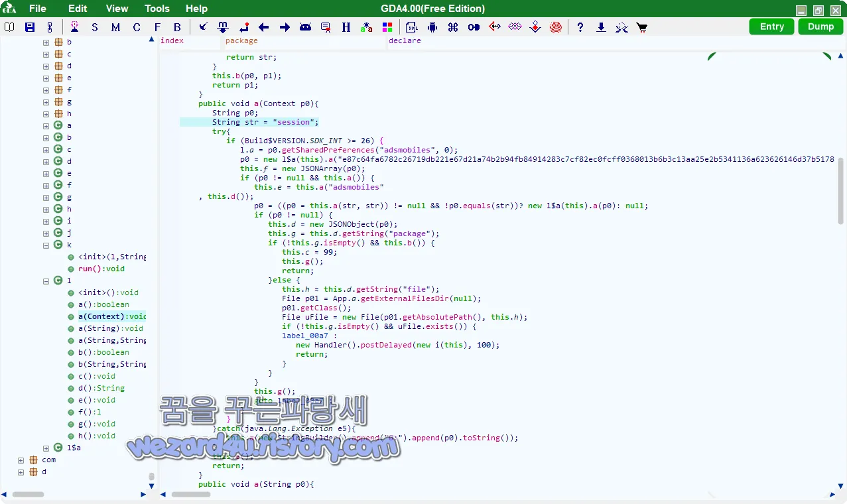Go forward with right arrow icon
Viewport: 847px width, 504px height.
(285, 27)
